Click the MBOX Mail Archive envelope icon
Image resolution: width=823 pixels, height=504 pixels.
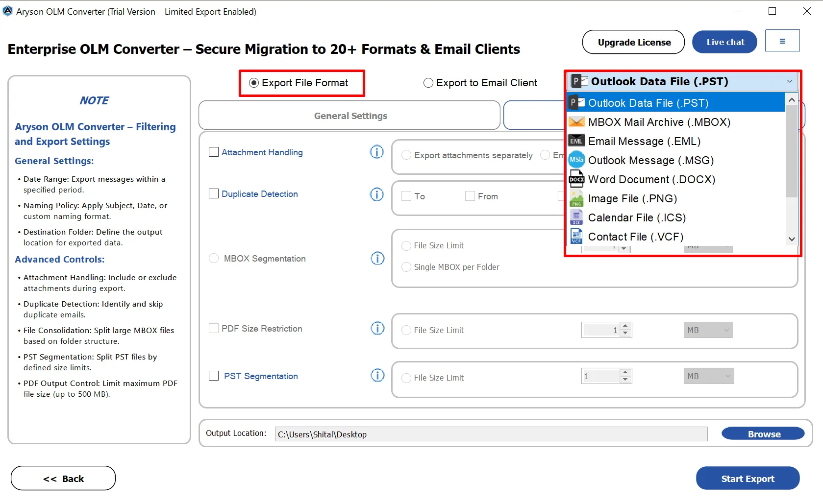[x=576, y=122]
